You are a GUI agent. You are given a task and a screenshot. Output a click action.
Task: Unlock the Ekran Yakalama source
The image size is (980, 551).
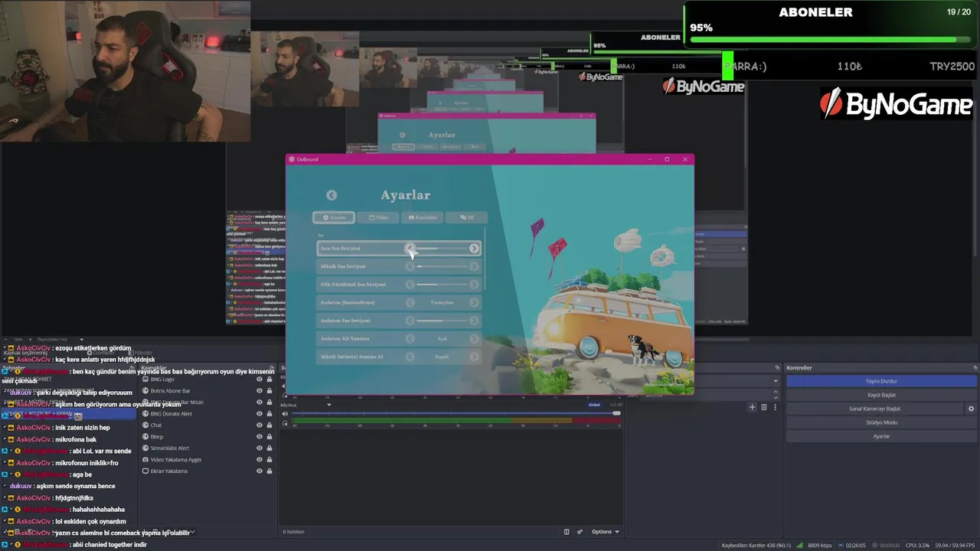click(269, 471)
